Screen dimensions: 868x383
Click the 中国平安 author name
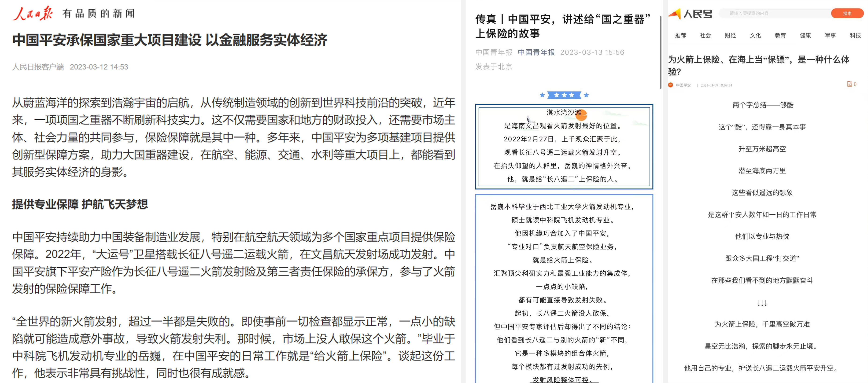point(683,85)
